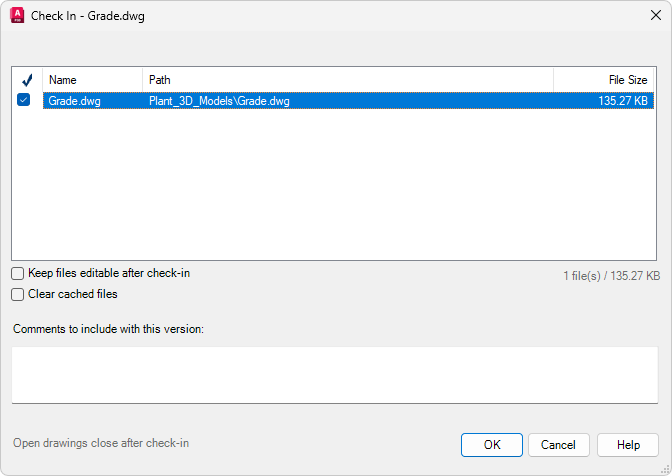Close the Check In dialog window
This screenshot has height=476, width=672.
click(655, 15)
